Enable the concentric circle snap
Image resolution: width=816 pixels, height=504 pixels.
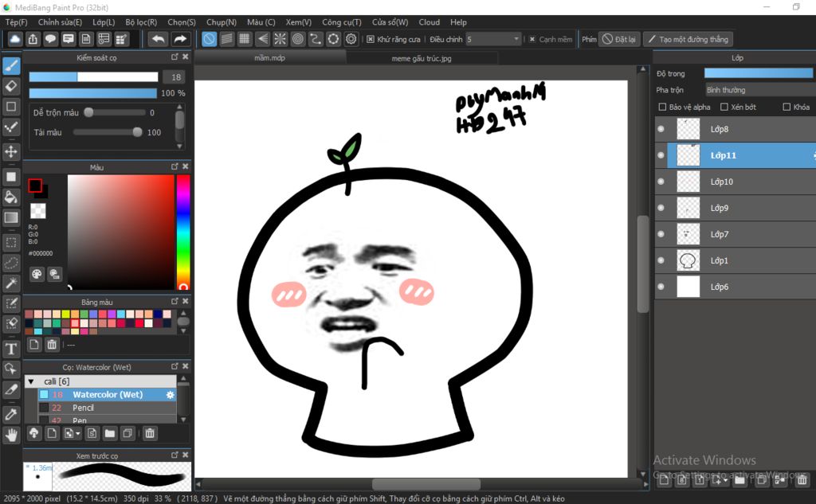[x=298, y=39]
